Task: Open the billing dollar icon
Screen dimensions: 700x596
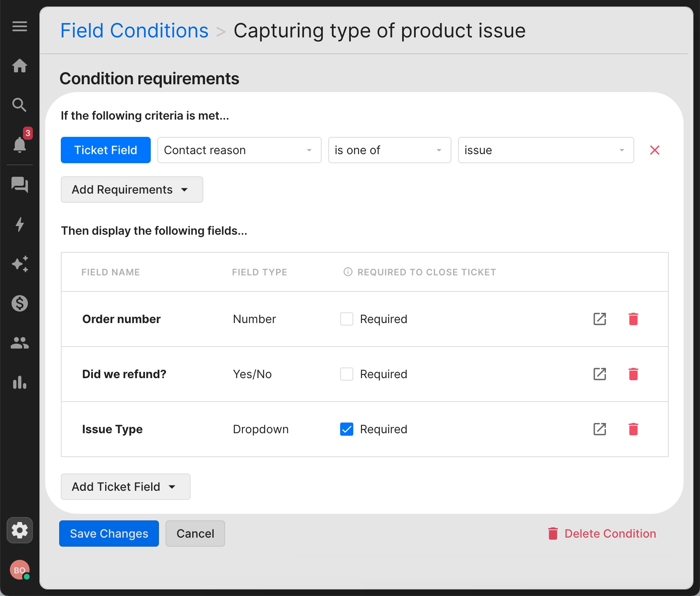Action: coord(19,303)
